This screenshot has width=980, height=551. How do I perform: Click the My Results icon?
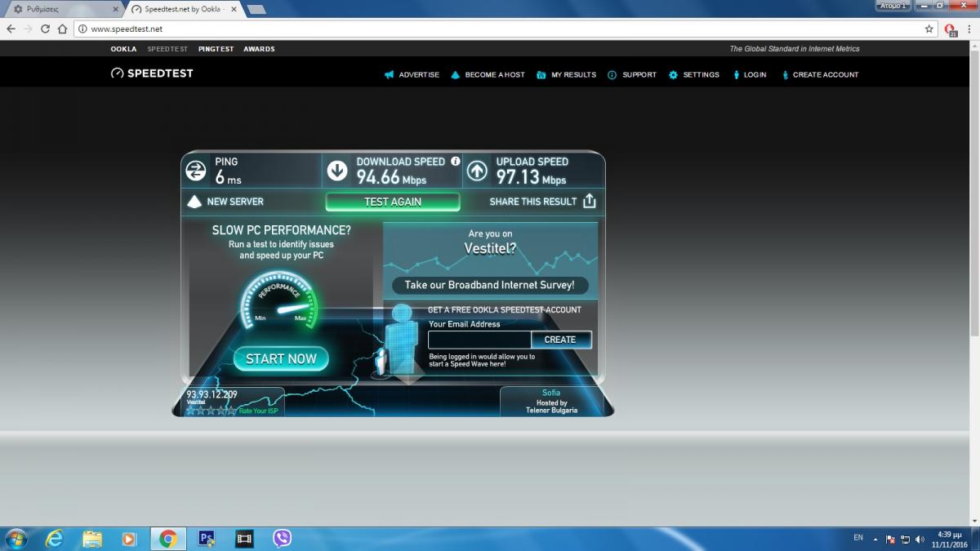point(541,75)
